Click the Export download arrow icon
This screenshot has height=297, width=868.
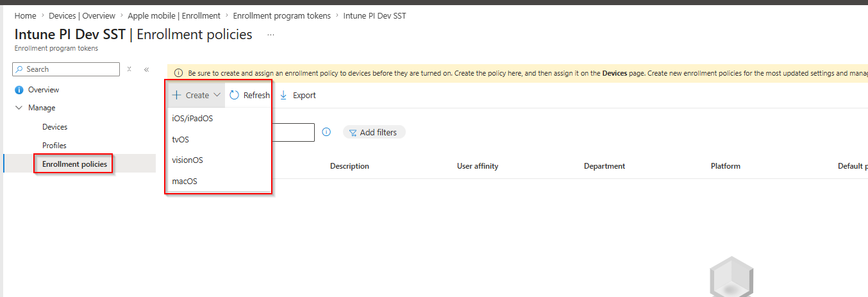(283, 95)
